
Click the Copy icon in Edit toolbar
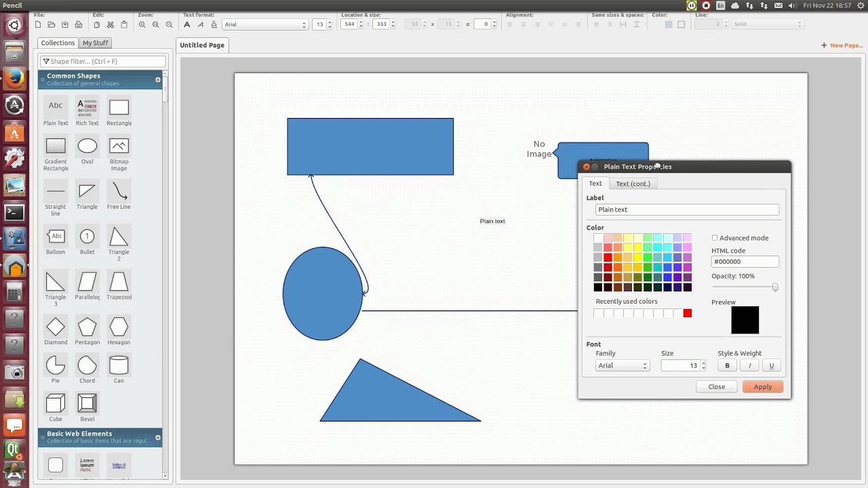click(97, 24)
